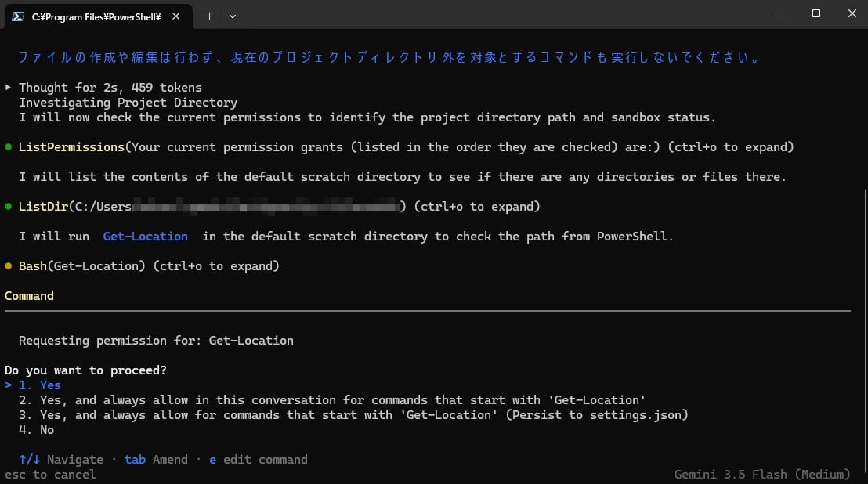Minimize the terminal window
This screenshot has height=484, width=868.
[780, 13]
